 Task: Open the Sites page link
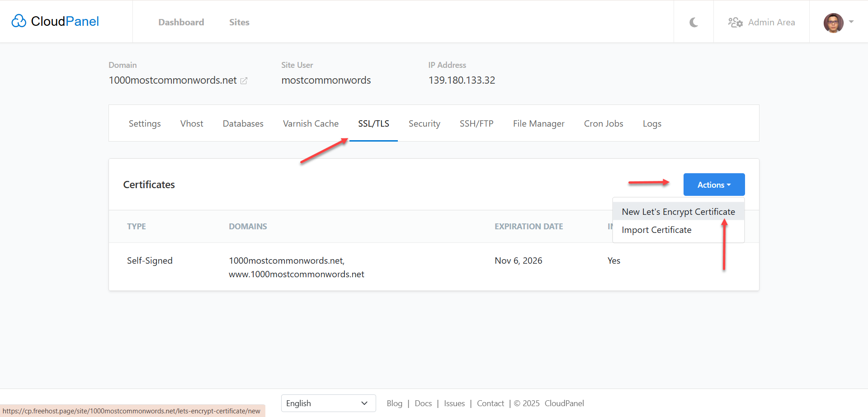pos(239,22)
